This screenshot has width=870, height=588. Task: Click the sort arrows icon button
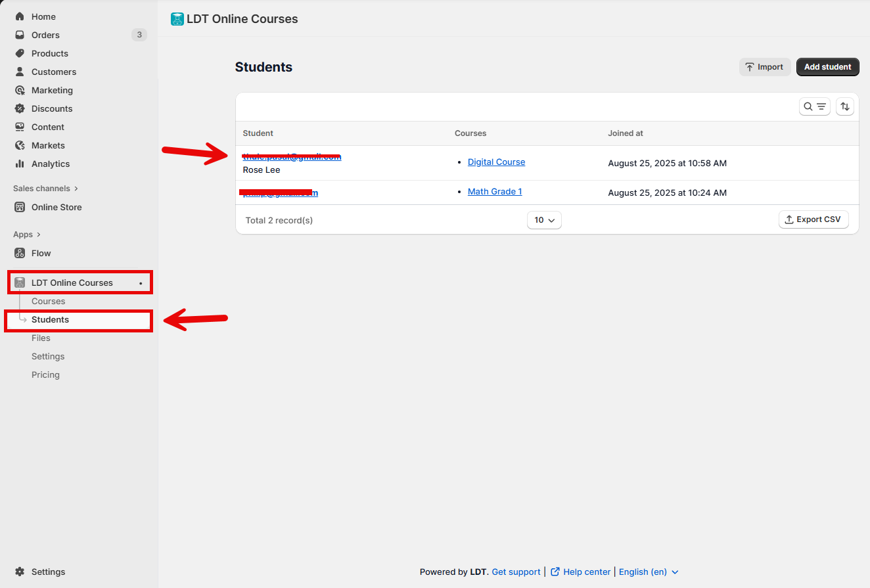845,106
